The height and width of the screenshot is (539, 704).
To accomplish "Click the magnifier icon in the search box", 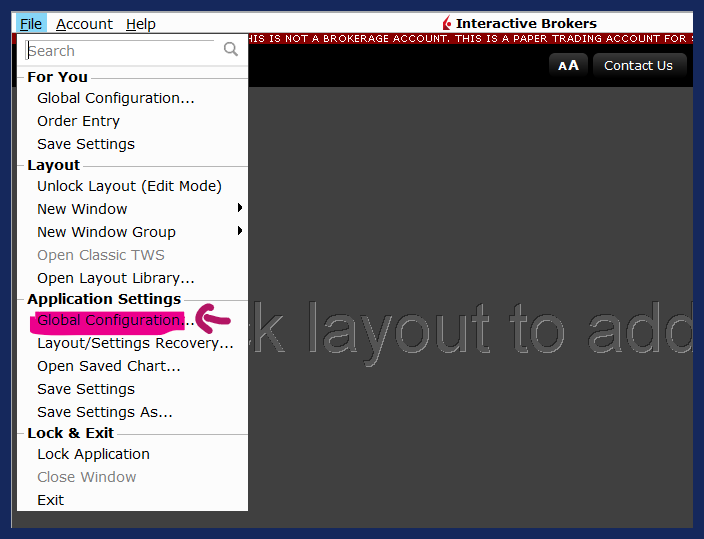I will click(x=231, y=50).
